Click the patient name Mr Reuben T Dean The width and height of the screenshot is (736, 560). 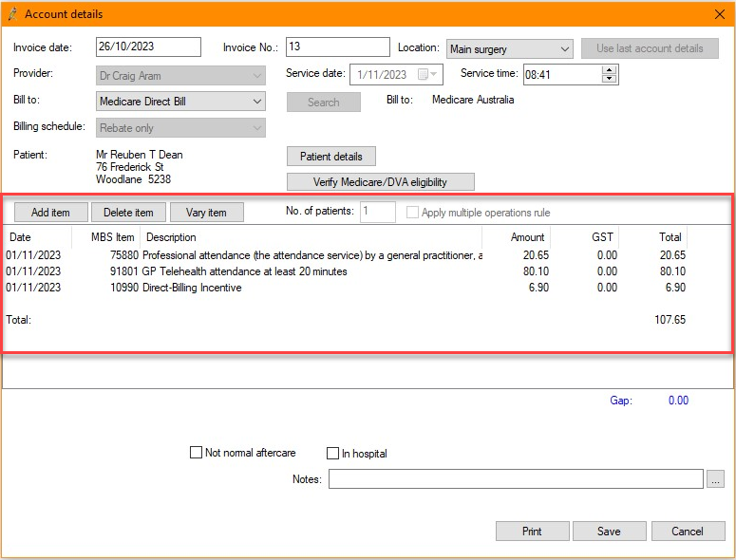tap(140, 155)
